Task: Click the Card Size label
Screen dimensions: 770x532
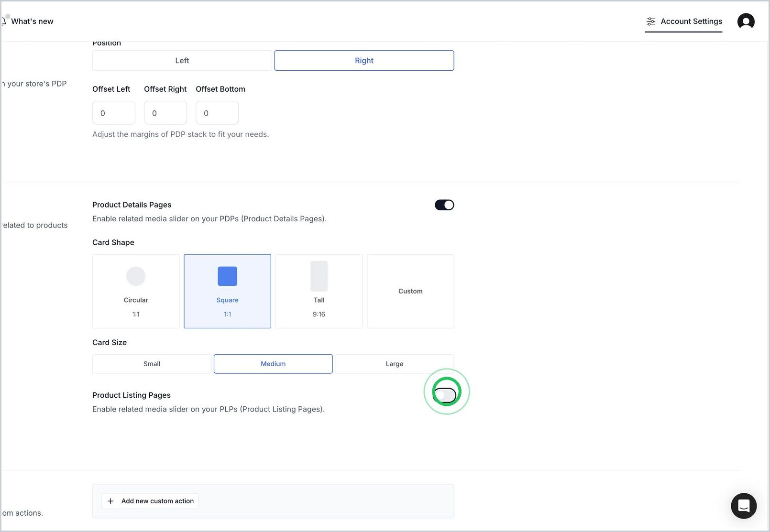Action: click(110, 343)
